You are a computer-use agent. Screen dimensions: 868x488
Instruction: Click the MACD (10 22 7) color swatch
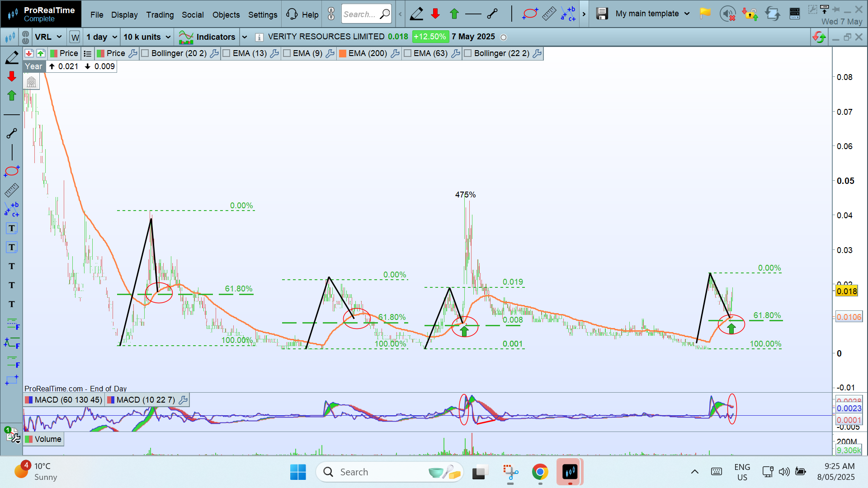pyautogui.click(x=110, y=400)
